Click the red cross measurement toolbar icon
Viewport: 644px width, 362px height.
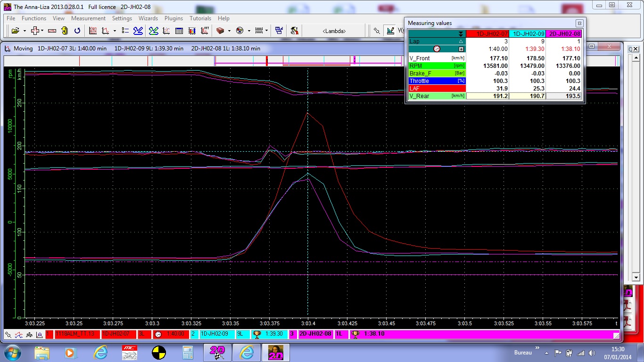click(35, 31)
